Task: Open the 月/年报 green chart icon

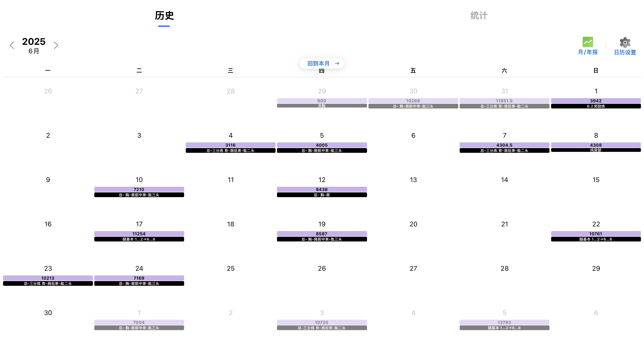Action: point(587,42)
